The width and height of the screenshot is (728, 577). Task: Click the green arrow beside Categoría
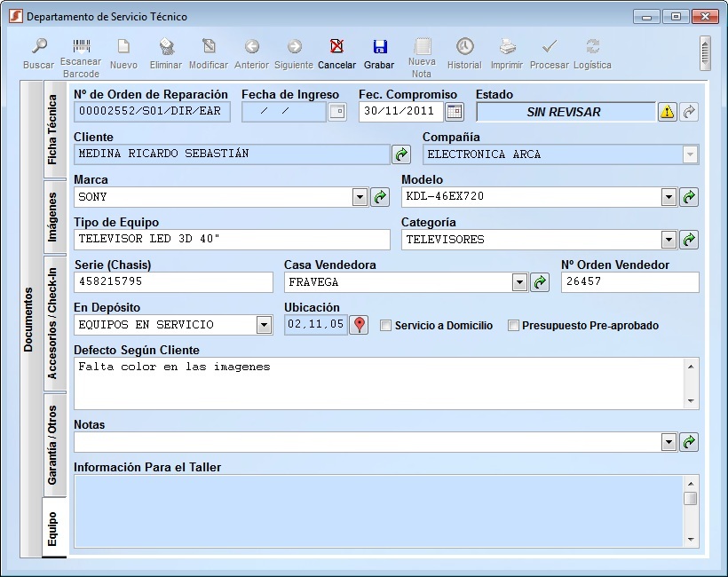pyautogui.click(x=689, y=240)
